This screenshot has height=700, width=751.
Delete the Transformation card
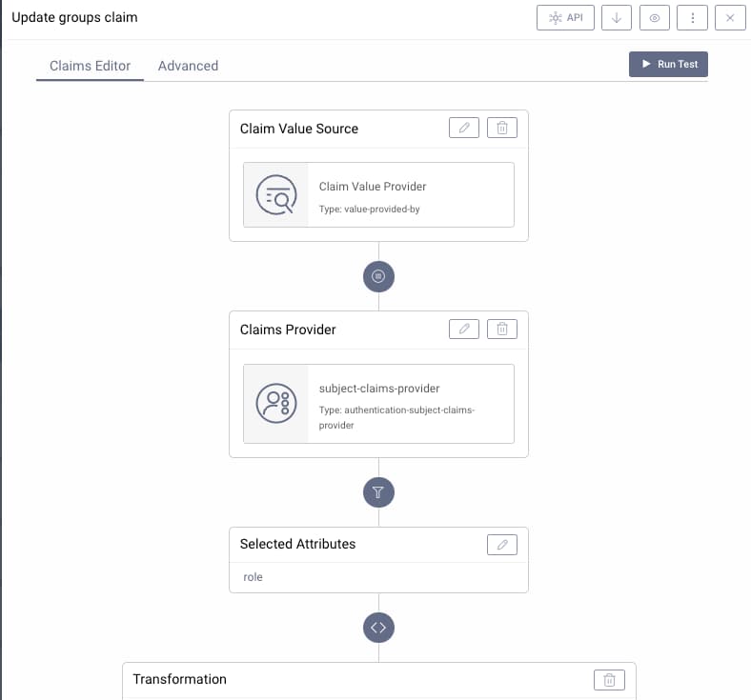(x=609, y=679)
